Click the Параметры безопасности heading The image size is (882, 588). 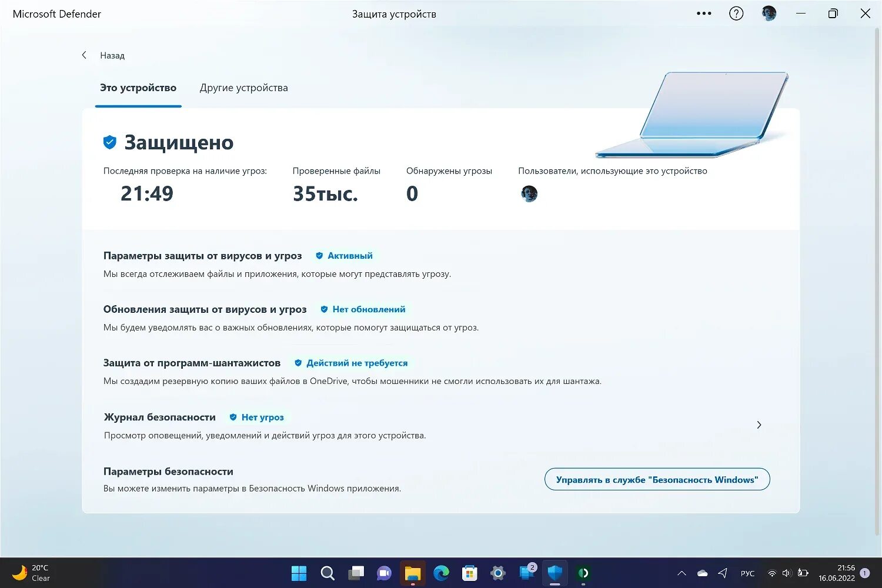click(168, 472)
